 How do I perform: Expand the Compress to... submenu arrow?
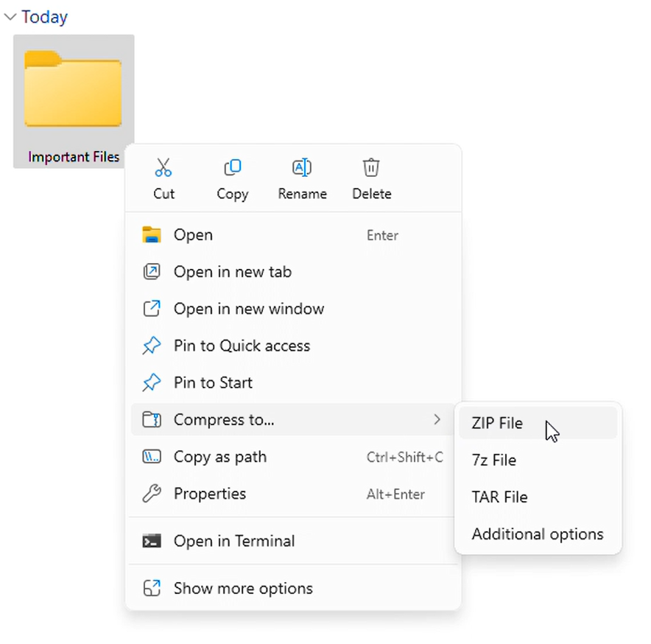pos(437,420)
